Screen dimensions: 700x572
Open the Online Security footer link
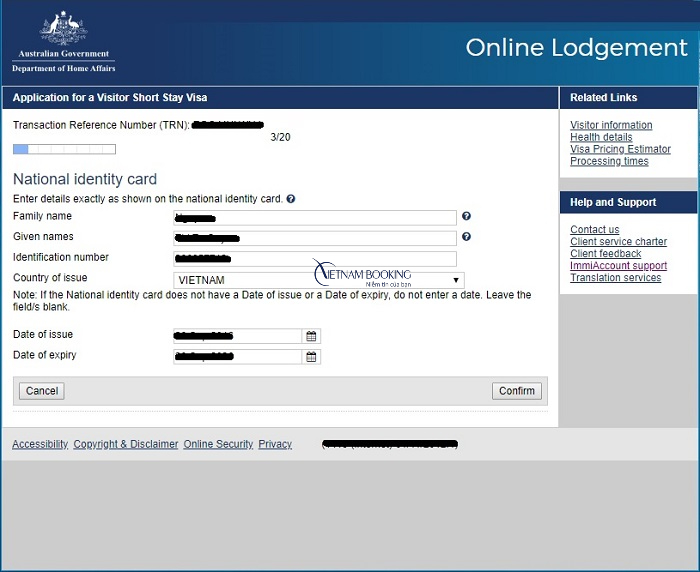click(x=218, y=444)
